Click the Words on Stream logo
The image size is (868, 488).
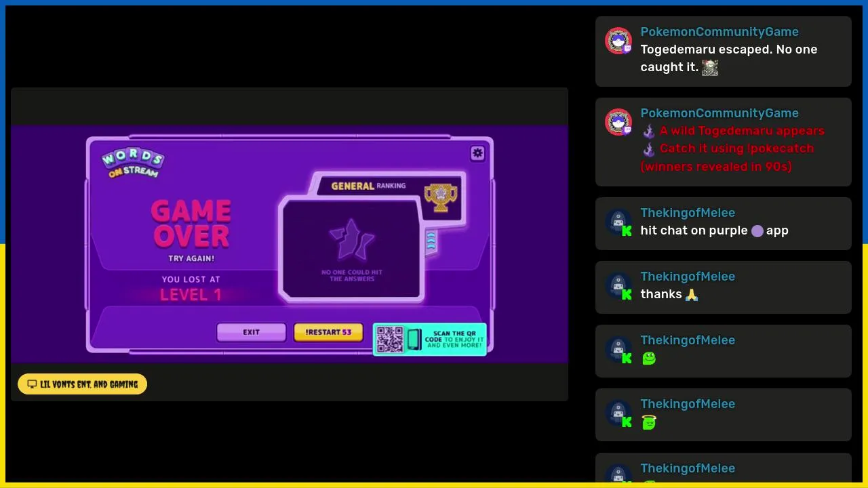(x=133, y=163)
